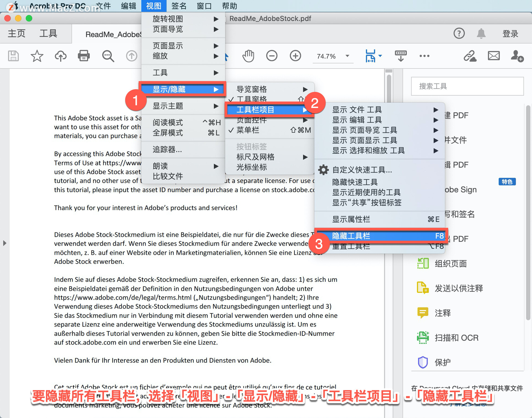This screenshot has height=418, width=532.
Task: Expand the 页面导览 submenu
Action: coord(183,29)
